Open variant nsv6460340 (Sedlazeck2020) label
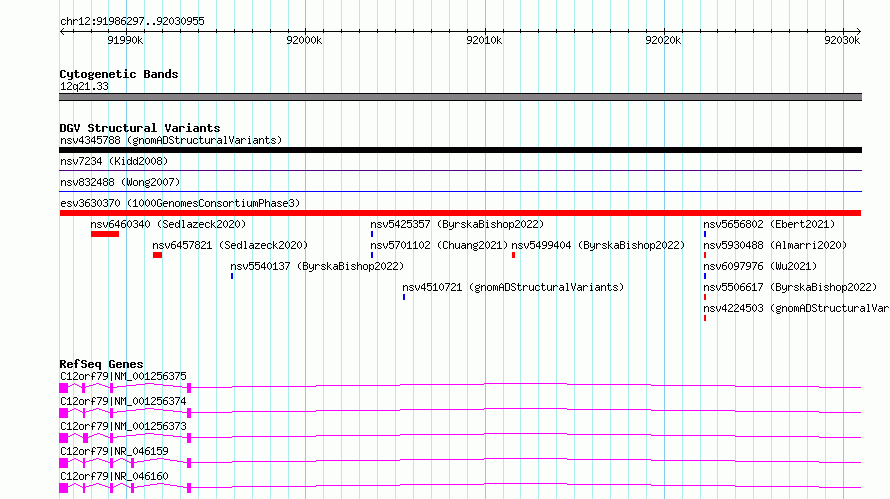 click(168, 224)
